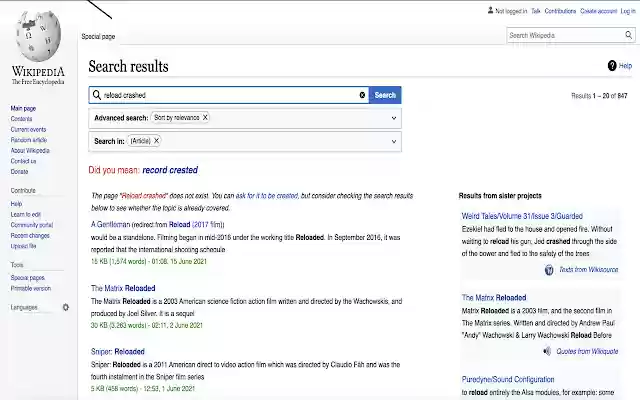This screenshot has width=640, height=400.
Task: Open Contributions in the top bar
Action: (x=560, y=11)
